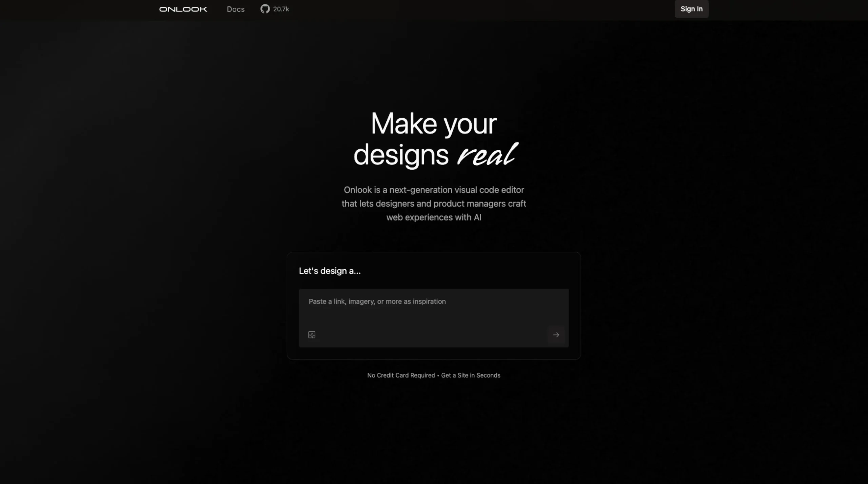Click the Onlook logo
Viewport: 868px width, 484px height.
(x=183, y=9)
